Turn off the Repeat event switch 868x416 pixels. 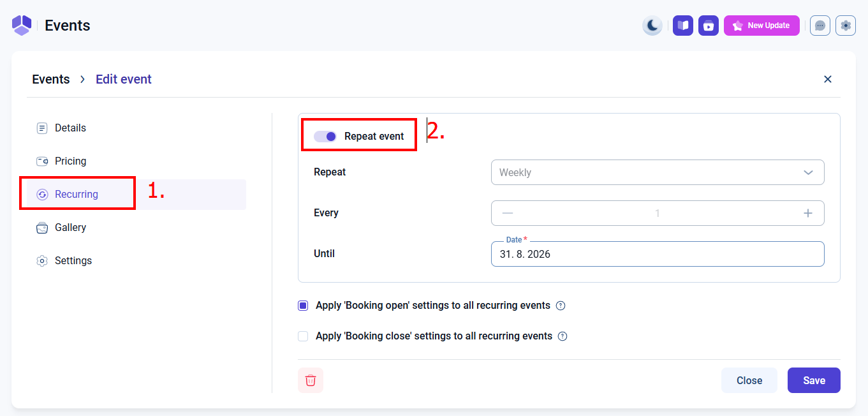(325, 137)
